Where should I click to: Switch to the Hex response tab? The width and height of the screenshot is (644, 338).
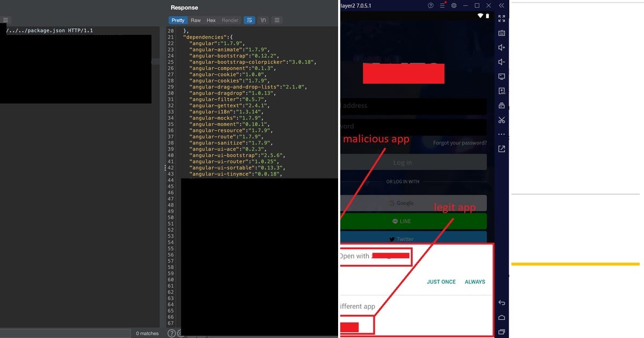coord(210,20)
